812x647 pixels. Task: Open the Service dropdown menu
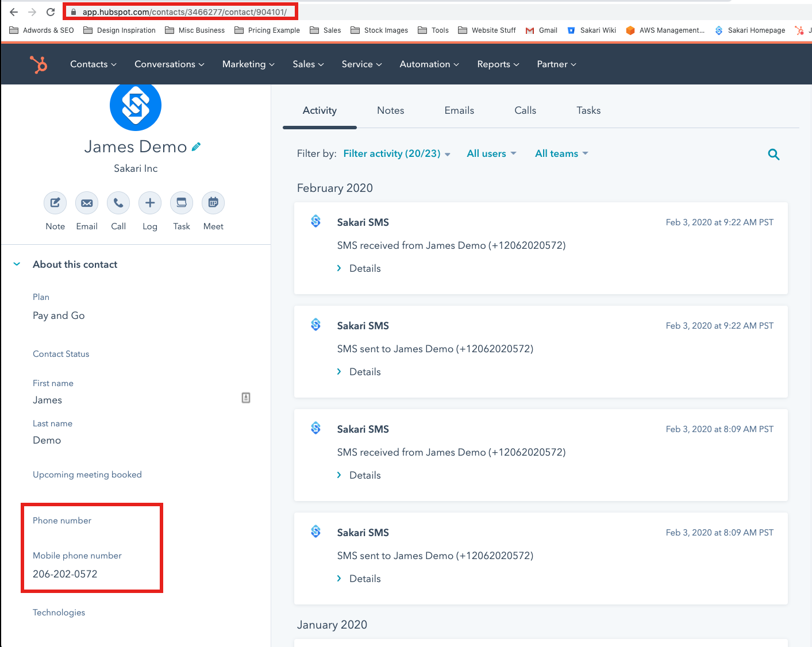361,64
